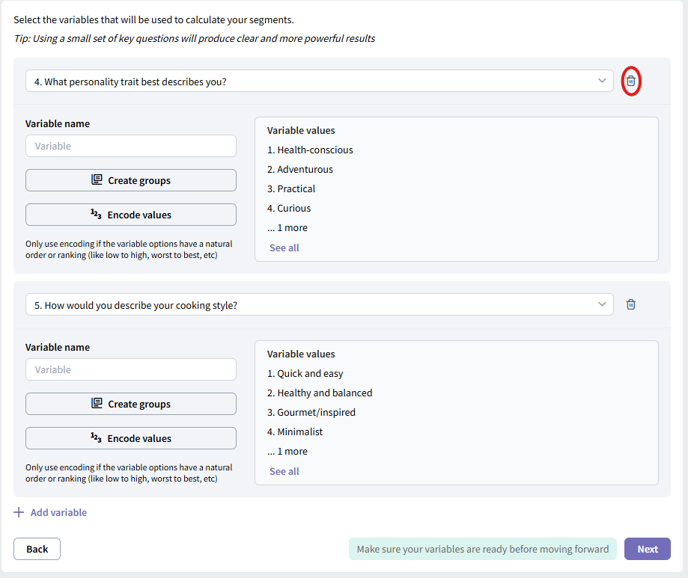Show all values for personality trait via See all
The image size is (688, 578).
(x=284, y=248)
